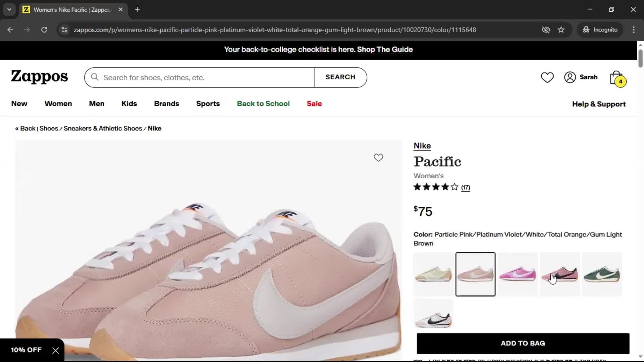
Task: Open the favorites heart icon in header
Action: 547,77
